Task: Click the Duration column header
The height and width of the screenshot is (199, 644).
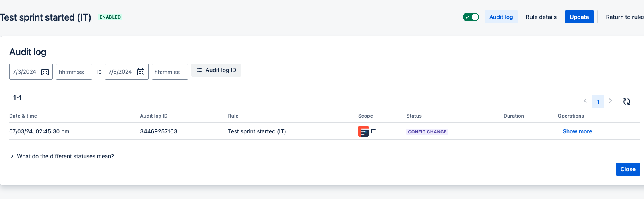Action: click(x=514, y=116)
